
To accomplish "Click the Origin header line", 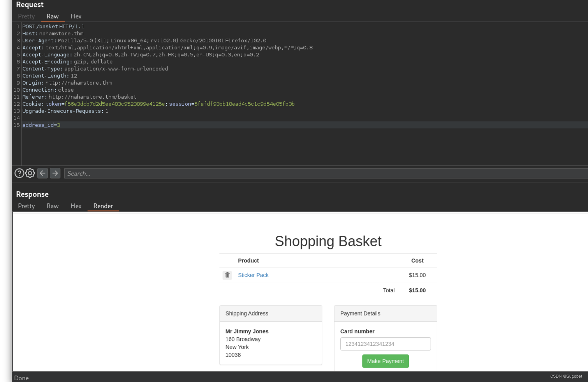I will [67, 83].
